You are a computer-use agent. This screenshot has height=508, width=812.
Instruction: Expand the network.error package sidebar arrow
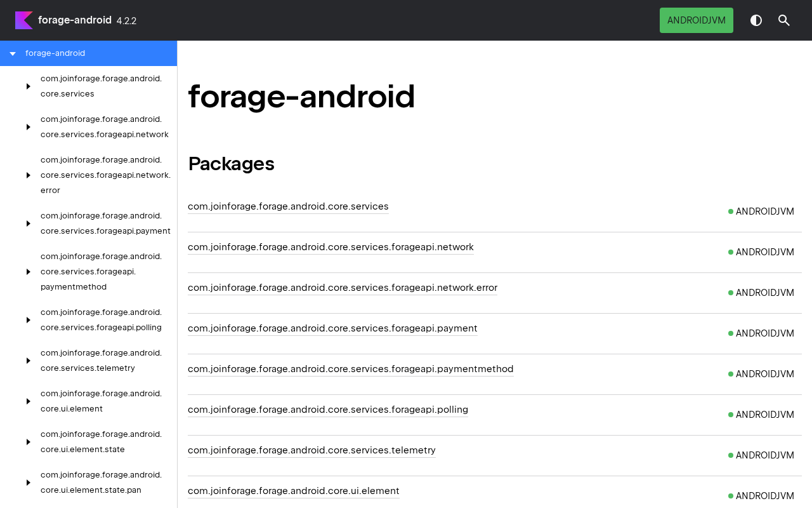(x=28, y=175)
